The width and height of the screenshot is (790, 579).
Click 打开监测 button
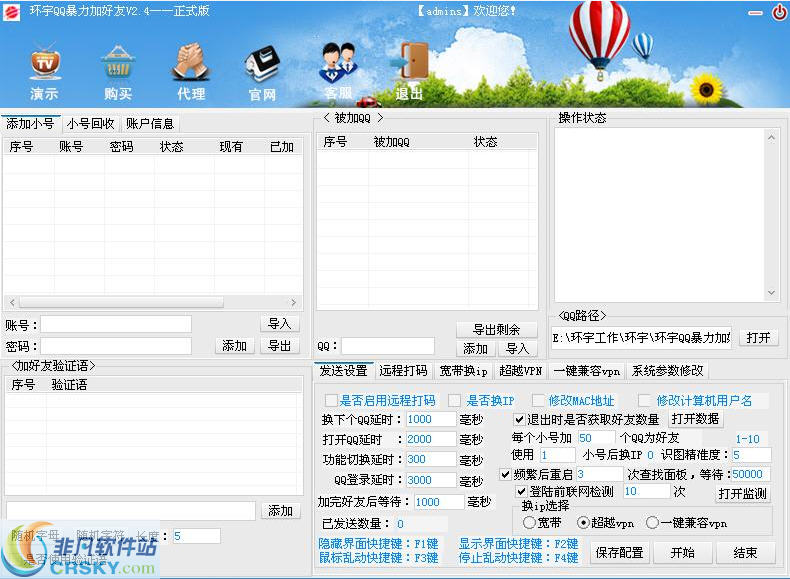[742, 493]
